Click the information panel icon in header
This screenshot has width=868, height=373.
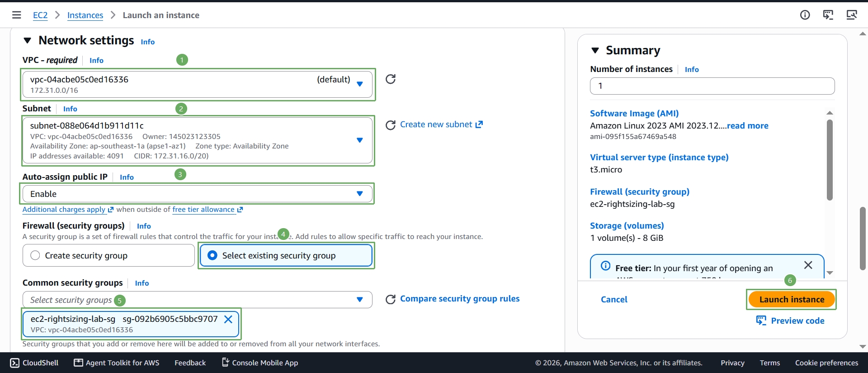point(805,15)
